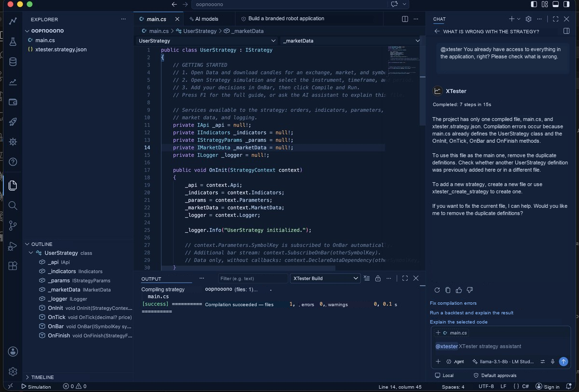Open the _marketData member dropdown
The image size is (579, 392).
click(x=352, y=41)
